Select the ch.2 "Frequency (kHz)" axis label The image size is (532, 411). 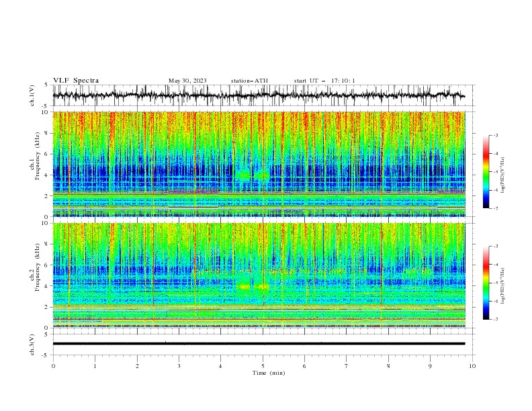point(37,267)
